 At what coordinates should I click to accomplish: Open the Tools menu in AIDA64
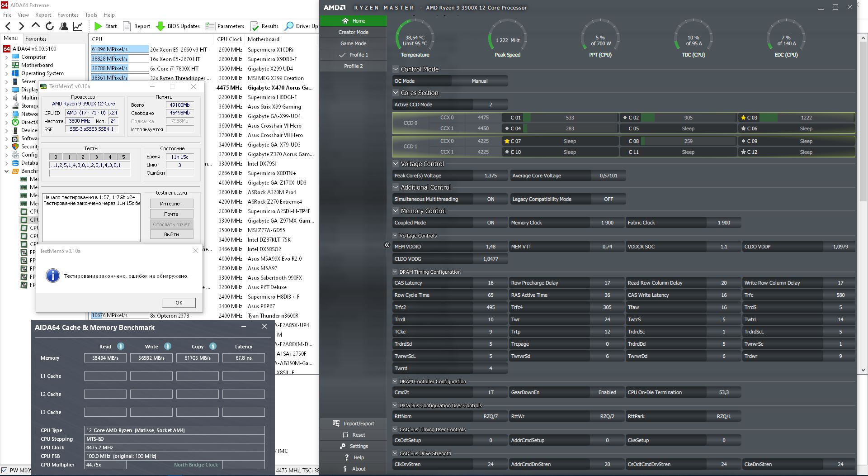coord(91,14)
